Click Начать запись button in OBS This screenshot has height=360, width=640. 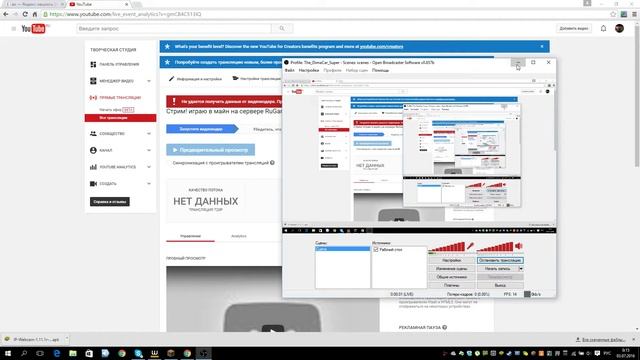click(x=498, y=269)
